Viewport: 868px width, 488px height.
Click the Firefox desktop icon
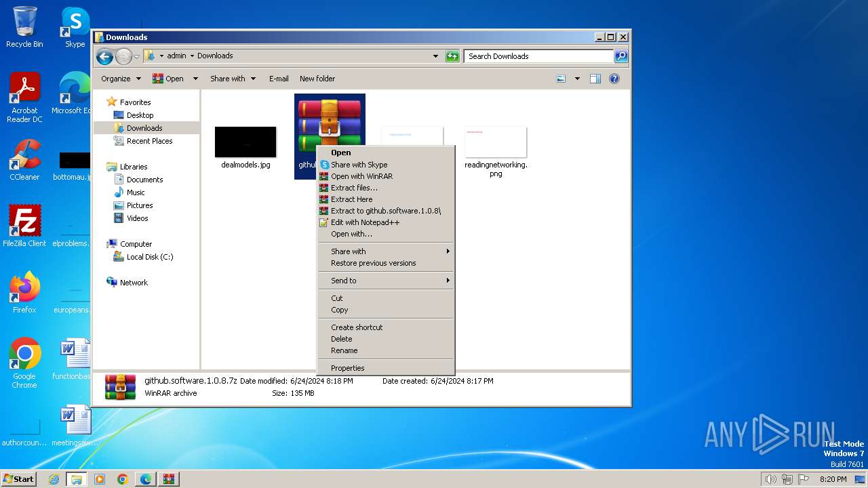pyautogui.click(x=24, y=293)
